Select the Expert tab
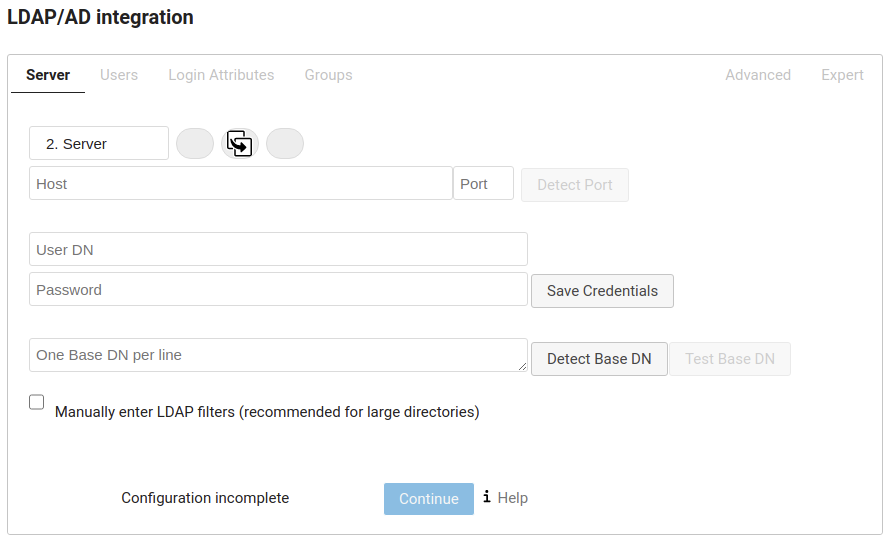This screenshot has height=541, width=890. pos(842,75)
